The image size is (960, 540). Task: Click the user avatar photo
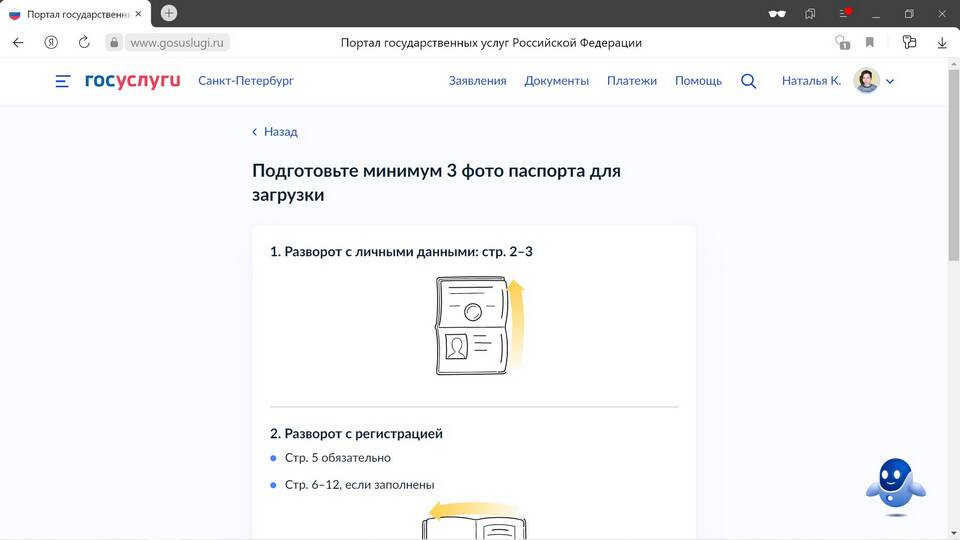tap(866, 81)
